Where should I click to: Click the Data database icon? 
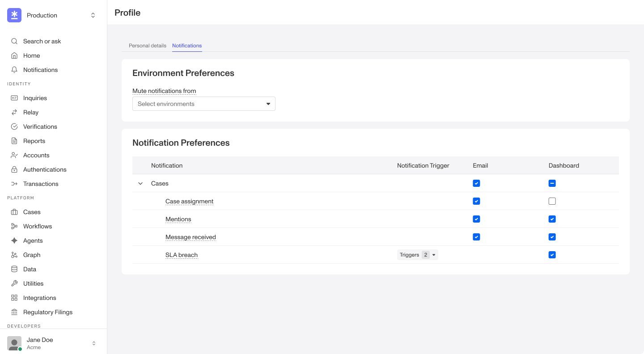coord(14,269)
